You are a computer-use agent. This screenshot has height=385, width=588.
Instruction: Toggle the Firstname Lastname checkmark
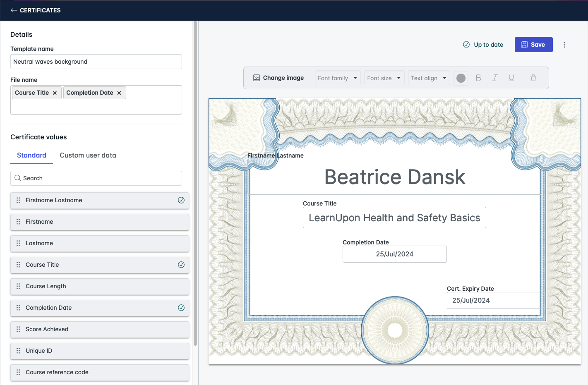pyautogui.click(x=181, y=200)
